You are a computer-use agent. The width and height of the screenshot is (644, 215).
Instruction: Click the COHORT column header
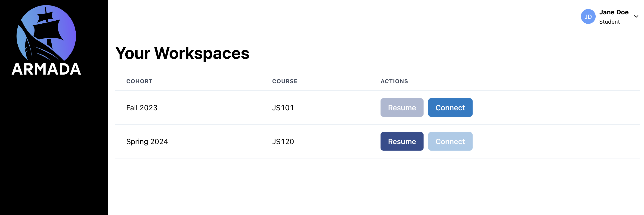[x=139, y=81]
